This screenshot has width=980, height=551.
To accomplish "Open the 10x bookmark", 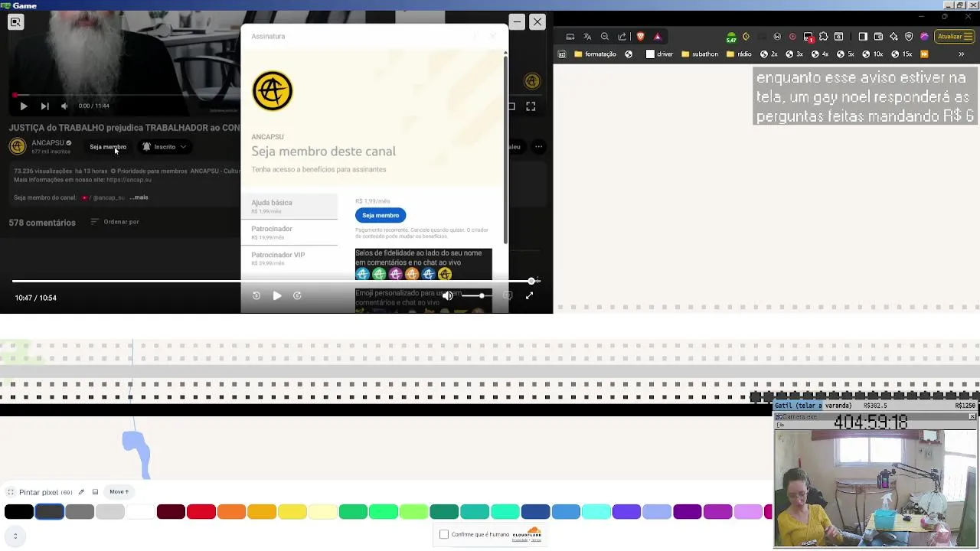I will point(872,54).
